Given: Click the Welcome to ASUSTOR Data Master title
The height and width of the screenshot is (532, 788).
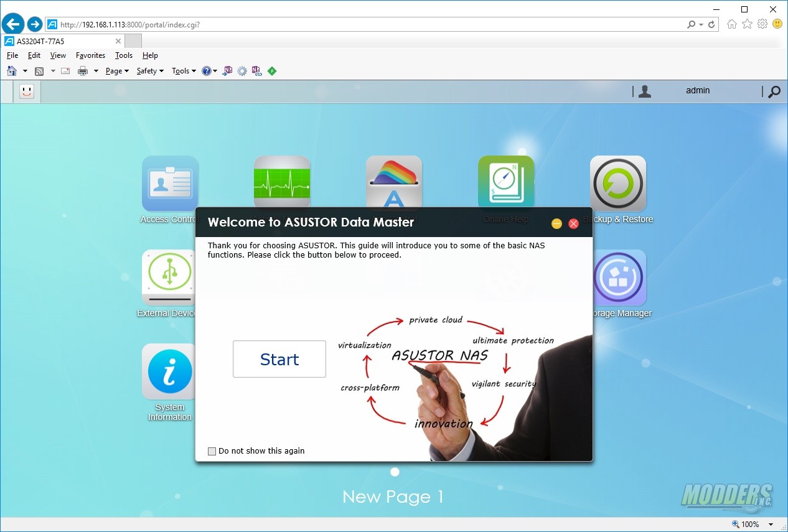Looking at the screenshot, I should point(311,222).
